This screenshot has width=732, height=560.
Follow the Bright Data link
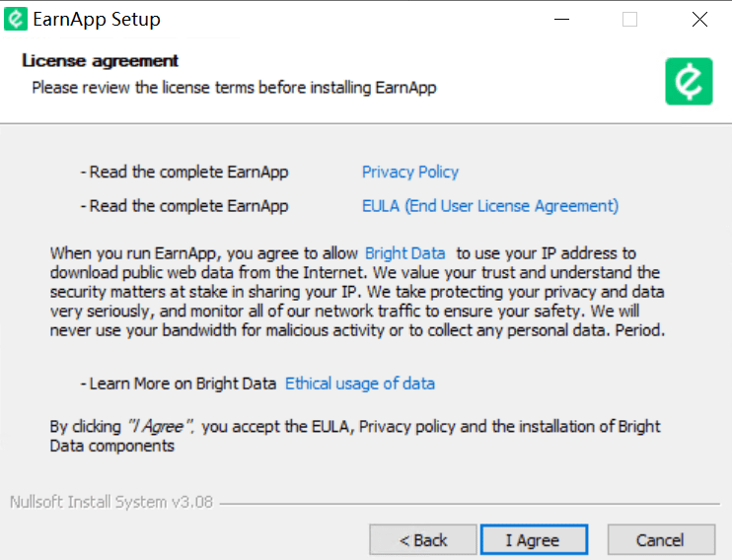pos(404,253)
